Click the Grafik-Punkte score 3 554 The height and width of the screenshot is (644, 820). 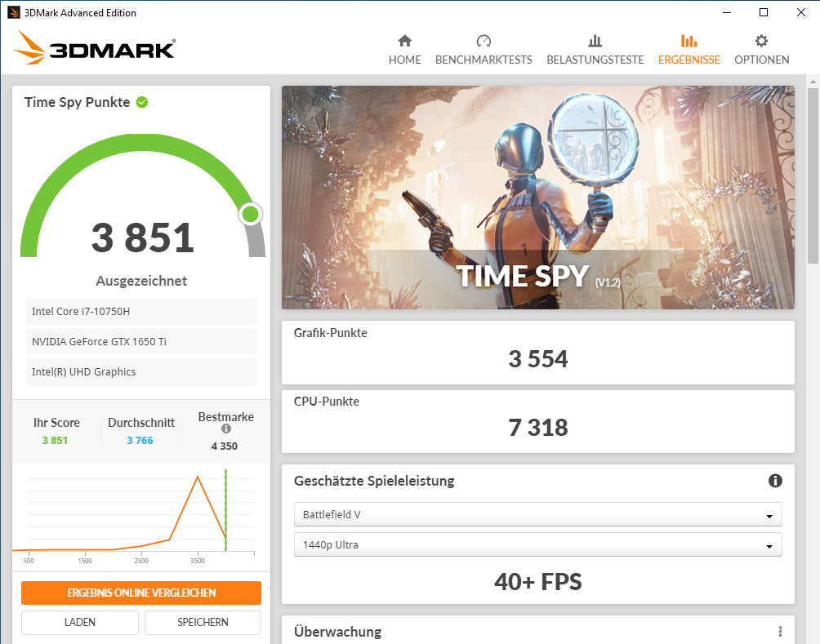click(x=537, y=359)
